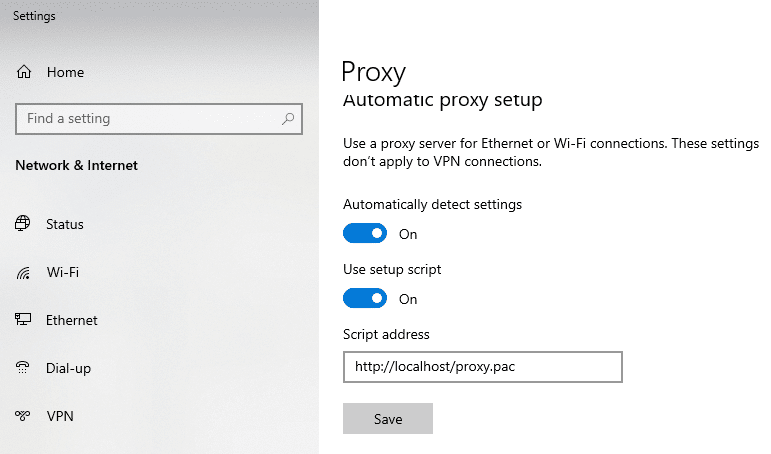Click the Wi-Fi signal icon
Image resolution: width=771 pixels, height=454 pixels.
pos(23,272)
